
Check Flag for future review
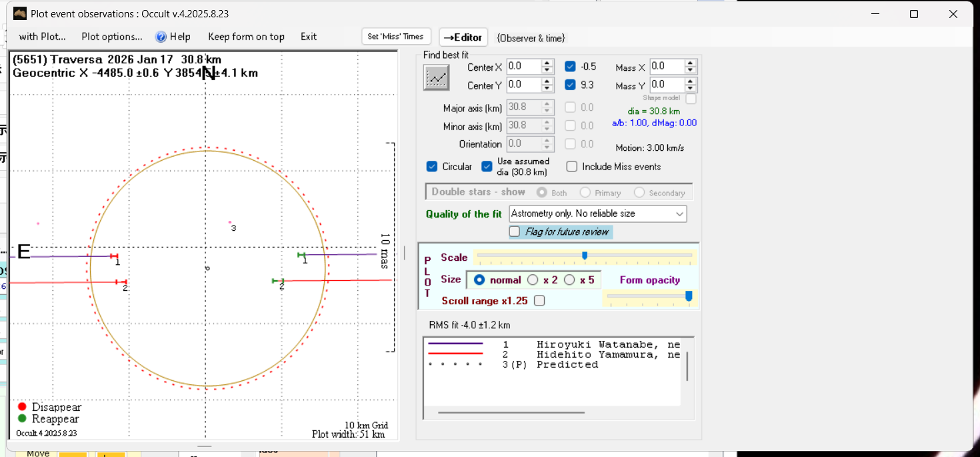click(515, 232)
